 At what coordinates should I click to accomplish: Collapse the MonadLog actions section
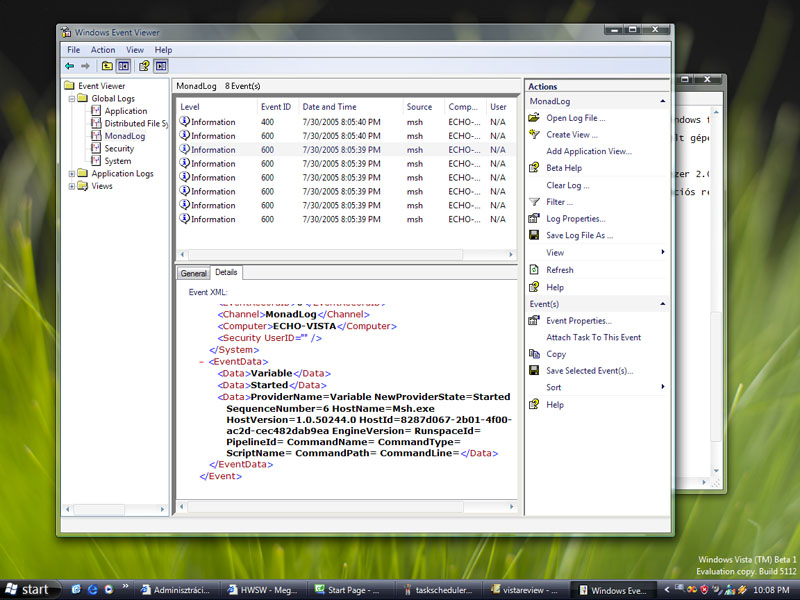(x=662, y=102)
